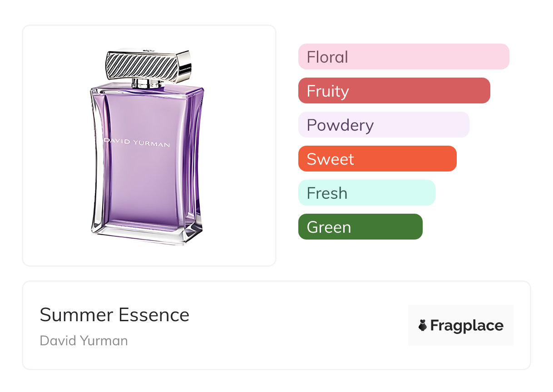
Task: Visit the Fragplace wordmark link
Action: pos(467,325)
